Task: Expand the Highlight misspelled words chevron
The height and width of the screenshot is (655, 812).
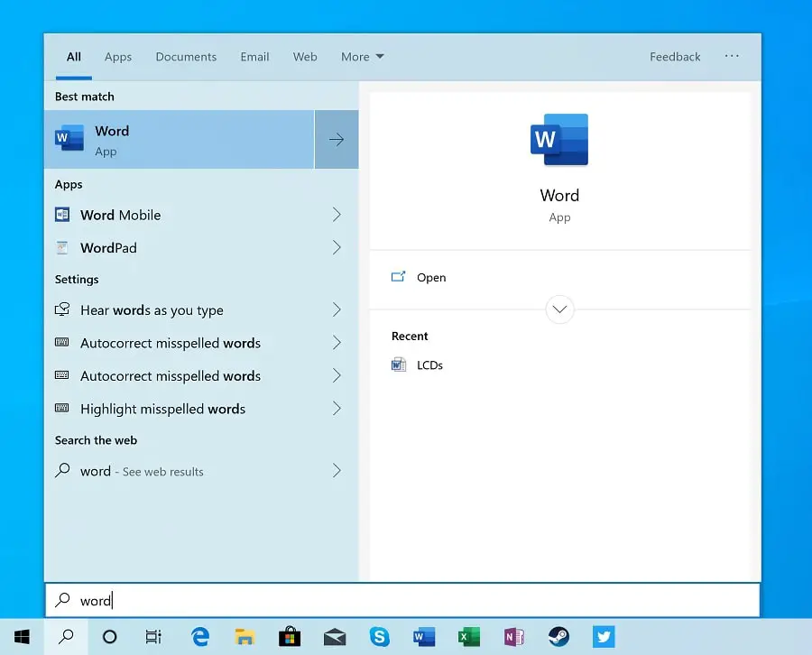Action: 337,409
